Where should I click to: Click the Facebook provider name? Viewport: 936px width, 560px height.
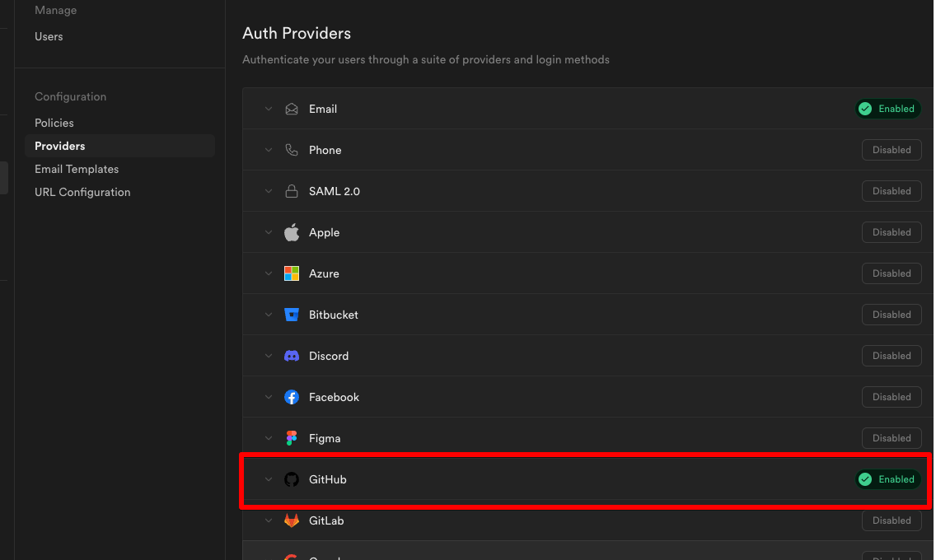click(x=335, y=397)
